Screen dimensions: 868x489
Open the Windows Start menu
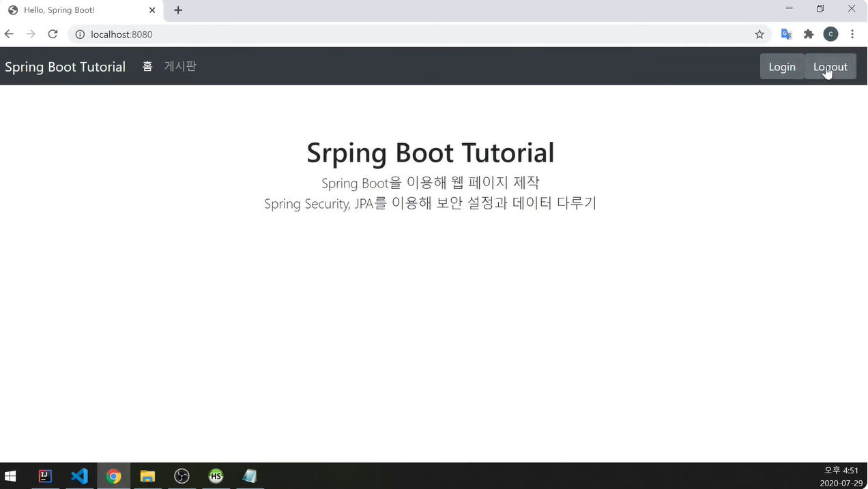point(11,476)
